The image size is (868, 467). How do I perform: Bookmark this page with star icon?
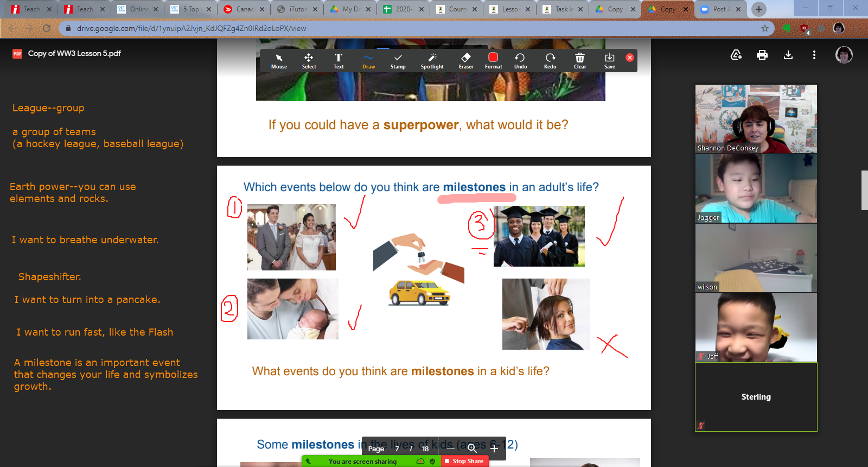pos(765,28)
